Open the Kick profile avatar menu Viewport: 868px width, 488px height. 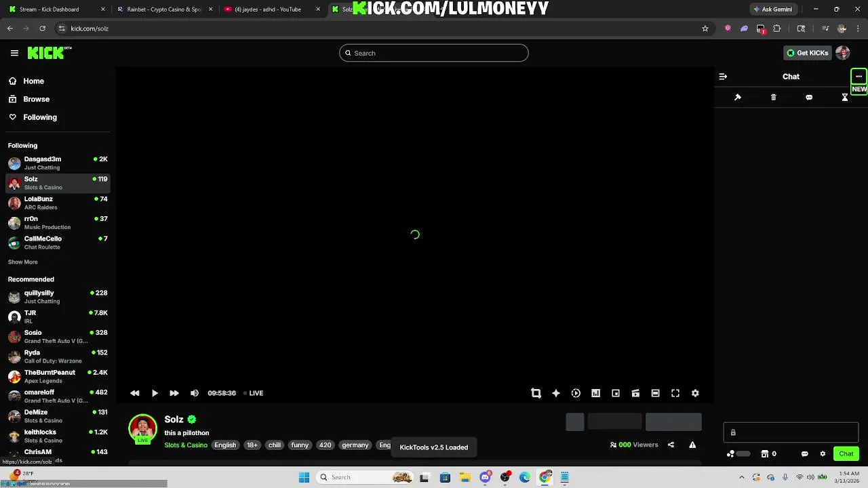click(843, 53)
